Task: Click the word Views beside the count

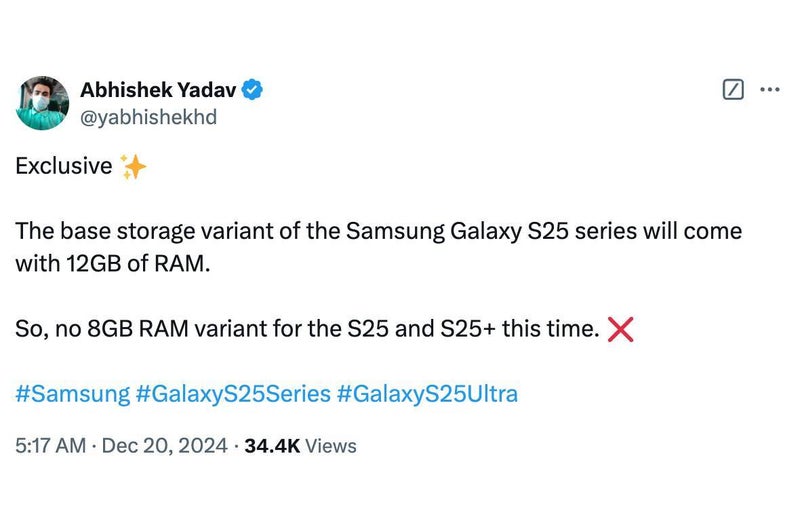Action: coord(331,446)
